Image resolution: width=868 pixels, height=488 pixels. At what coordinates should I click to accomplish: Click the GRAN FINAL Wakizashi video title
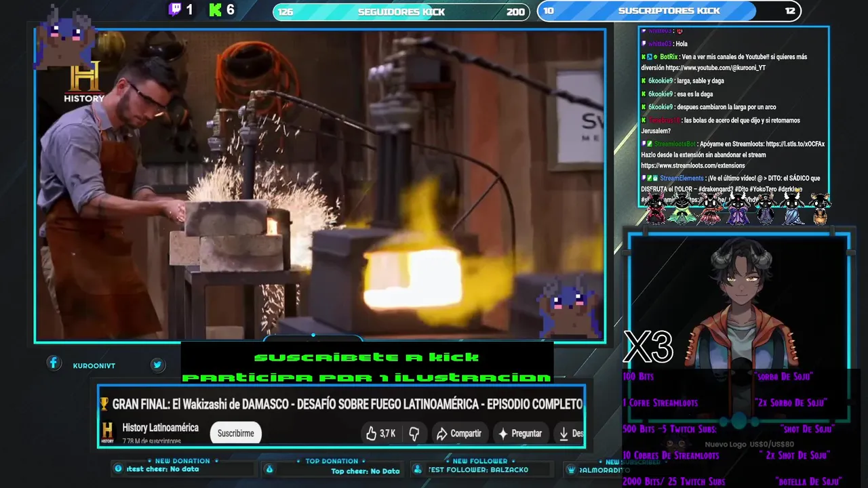coord(347,404)
